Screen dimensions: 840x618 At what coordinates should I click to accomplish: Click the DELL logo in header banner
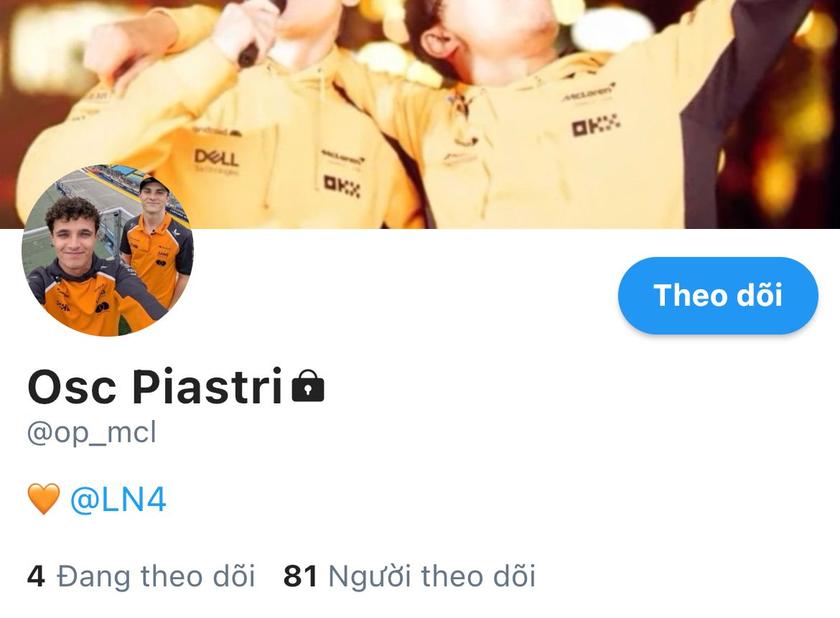click(216, 158)
